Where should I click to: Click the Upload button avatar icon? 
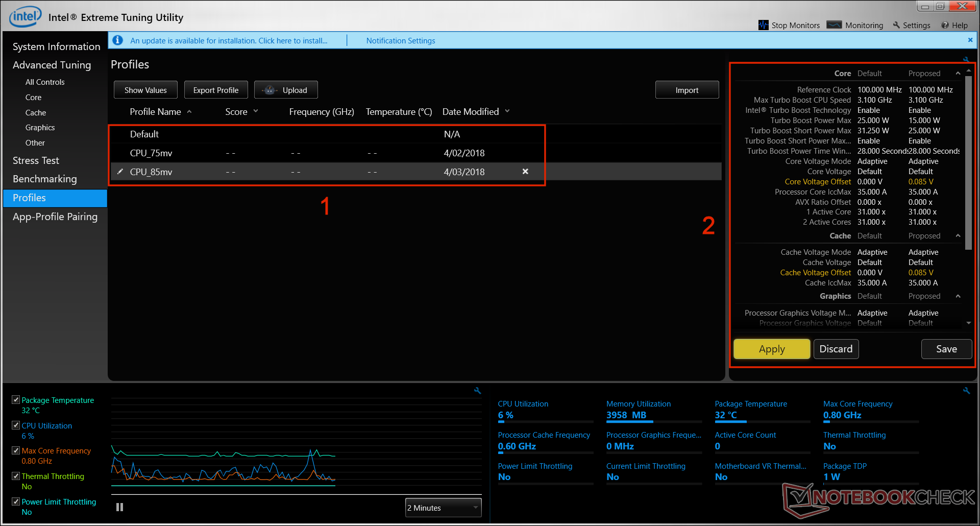coord(269,90)
